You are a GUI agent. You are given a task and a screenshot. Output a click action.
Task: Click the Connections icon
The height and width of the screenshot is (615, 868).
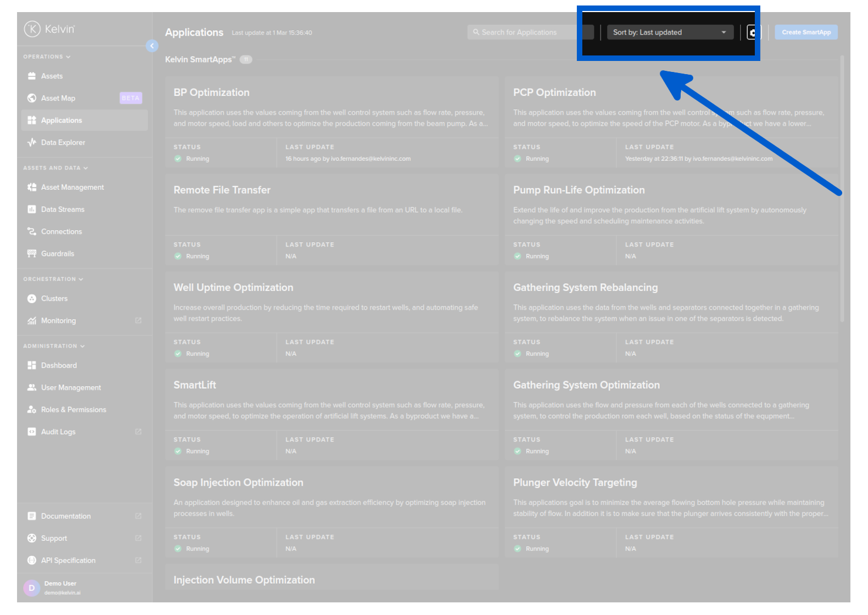[32, 232]
